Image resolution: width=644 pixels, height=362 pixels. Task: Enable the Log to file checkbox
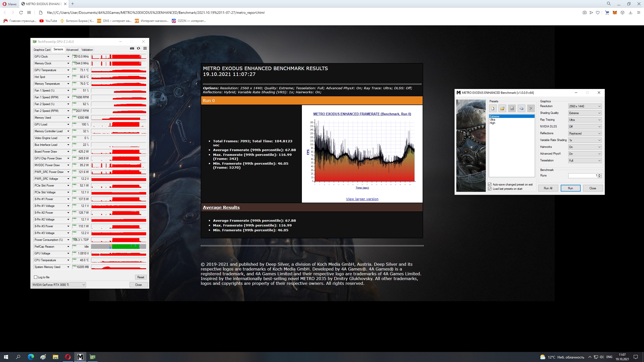point(36,277)
